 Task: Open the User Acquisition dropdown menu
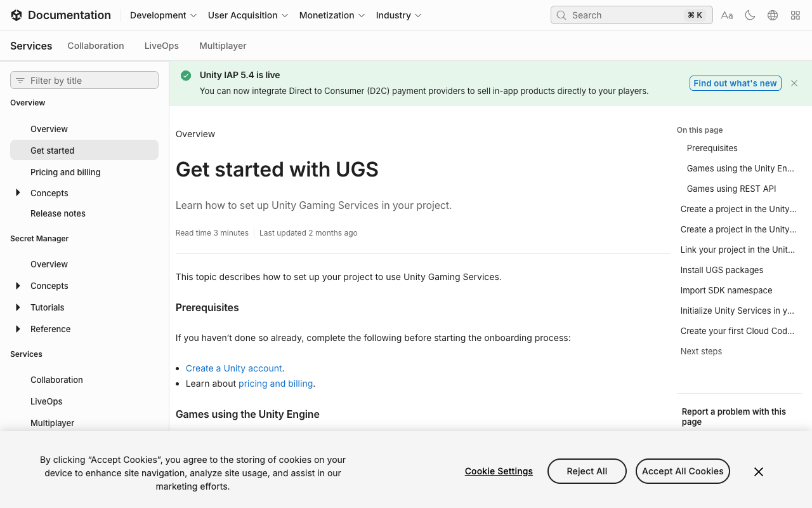[248, 15]
